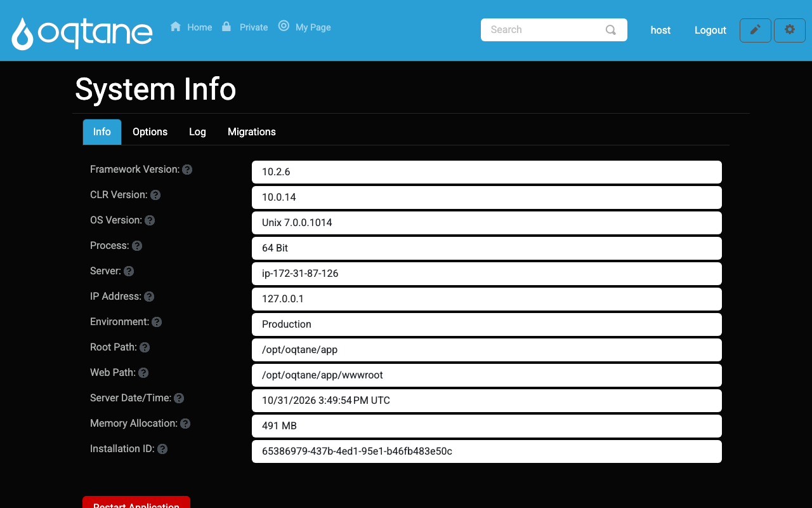Click the pencil edit mode button

[x=756, y=30]
